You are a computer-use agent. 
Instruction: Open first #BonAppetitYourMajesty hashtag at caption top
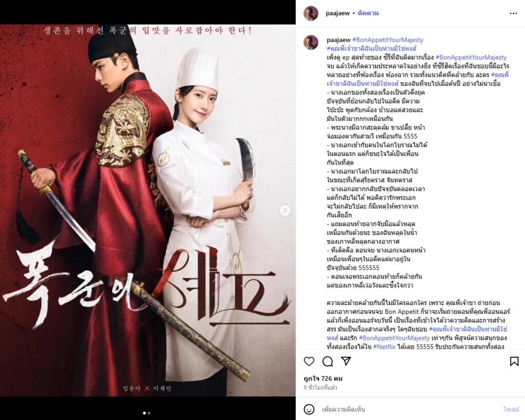(388, 40)
